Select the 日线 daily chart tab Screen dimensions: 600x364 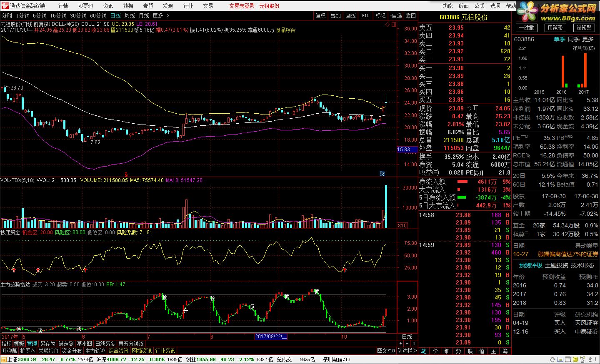pyautogui.click(x=115, y=15)
